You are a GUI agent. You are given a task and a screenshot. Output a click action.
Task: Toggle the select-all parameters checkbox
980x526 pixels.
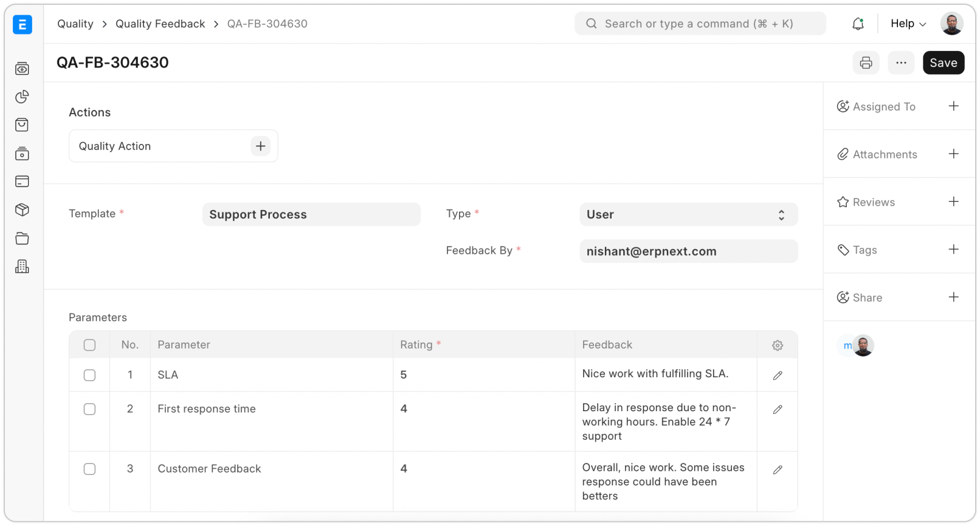tap(89, 345)
